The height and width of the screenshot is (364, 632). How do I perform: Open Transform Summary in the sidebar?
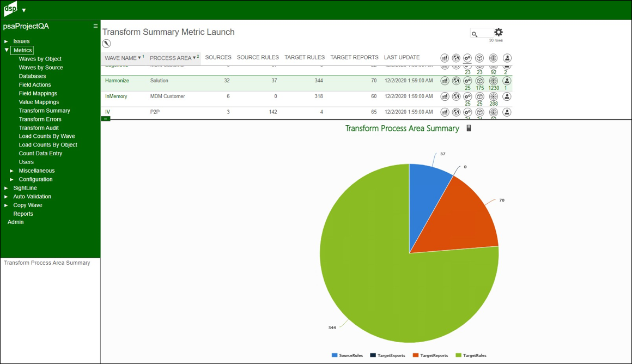pyautogui.click(x=44, y=111)
